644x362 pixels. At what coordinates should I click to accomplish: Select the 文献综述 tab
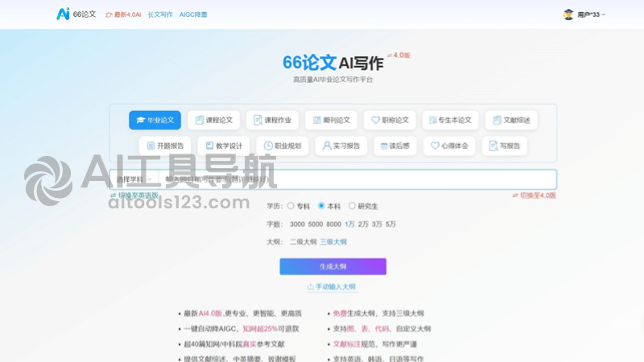coord(511,120)
